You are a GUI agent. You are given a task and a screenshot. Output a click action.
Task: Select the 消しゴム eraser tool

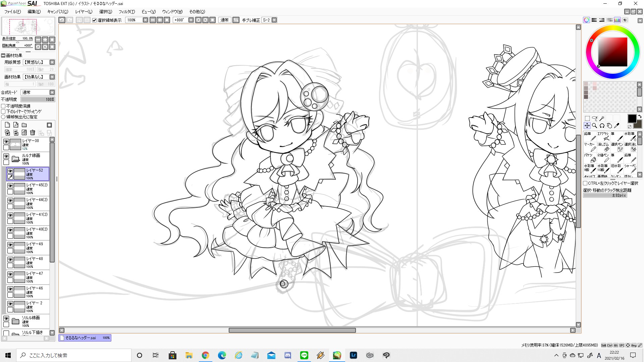pos(603,147)
